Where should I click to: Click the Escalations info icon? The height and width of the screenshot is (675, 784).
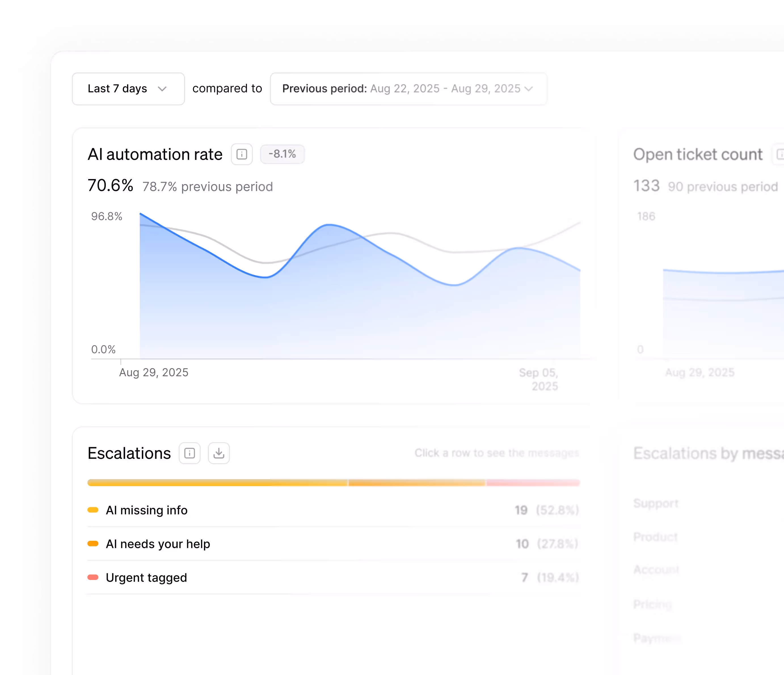click(x=189, y=453)
